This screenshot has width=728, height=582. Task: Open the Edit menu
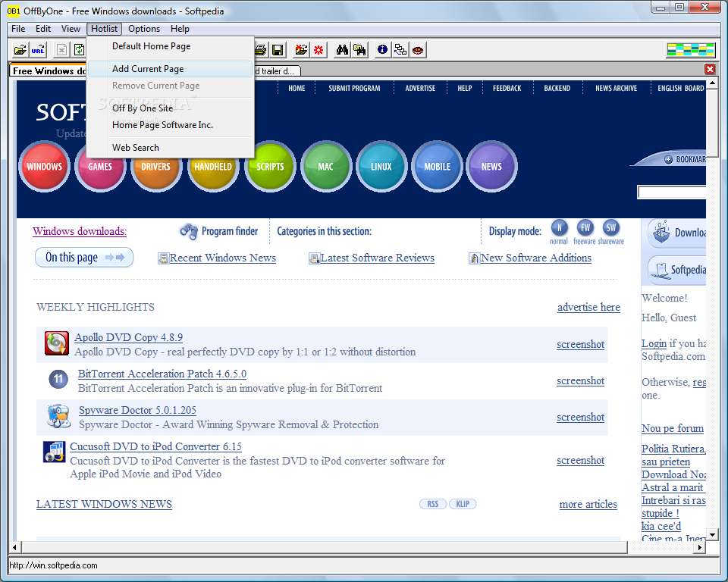click(43, 29)
